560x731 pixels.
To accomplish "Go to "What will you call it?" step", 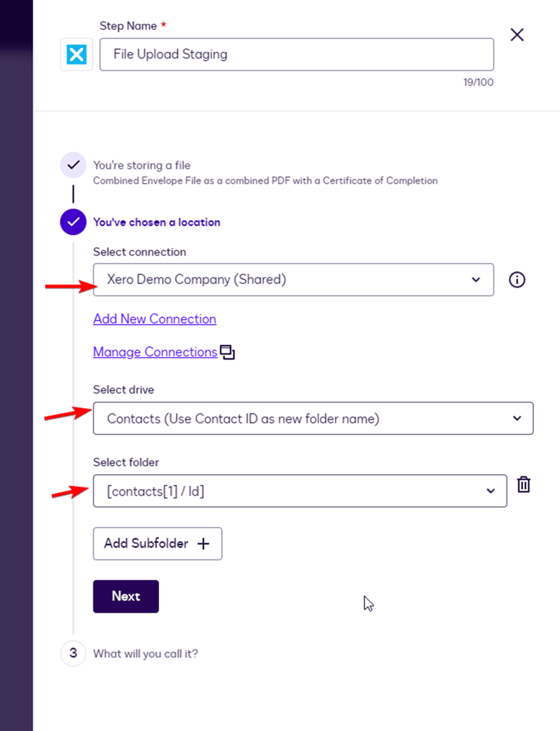I will pyautogui.click(x=145, y=654).
